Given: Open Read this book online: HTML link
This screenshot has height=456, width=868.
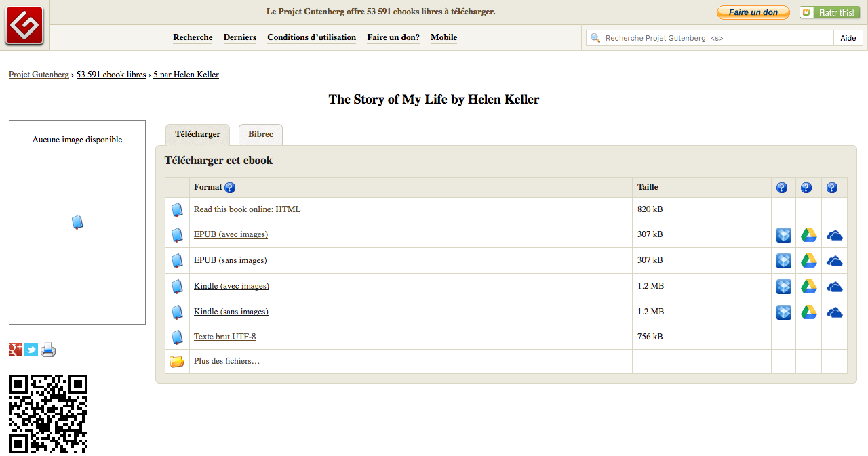Looking at the screenshot, I should [x=247, y=209].
